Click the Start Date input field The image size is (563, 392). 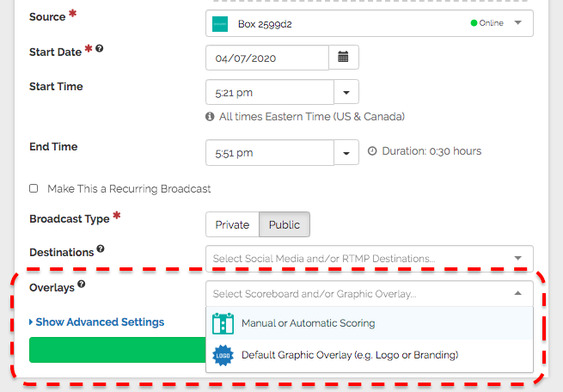pos(267,58)
